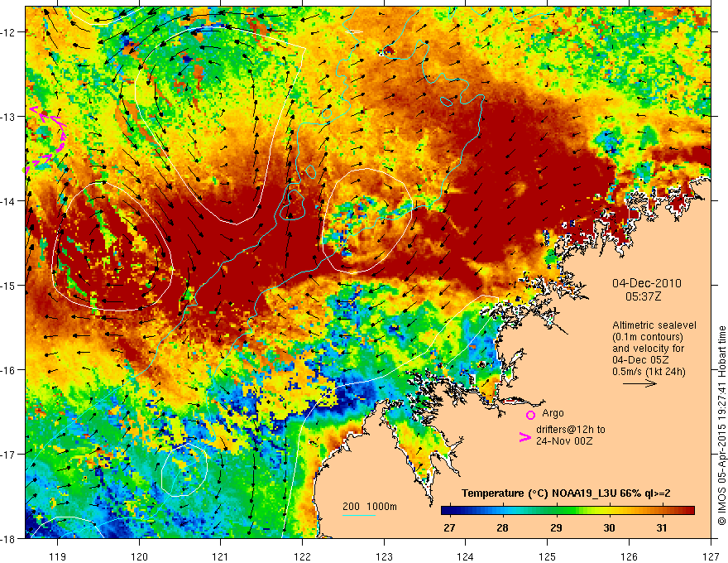Click the magenta Argo circle legend symbol
The width and height of the screenshot is (728, 563).
point(530,415)
